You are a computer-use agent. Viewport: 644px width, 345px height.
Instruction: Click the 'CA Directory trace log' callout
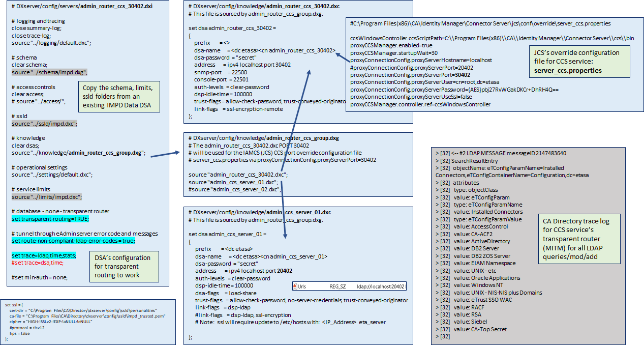point(579,238)
